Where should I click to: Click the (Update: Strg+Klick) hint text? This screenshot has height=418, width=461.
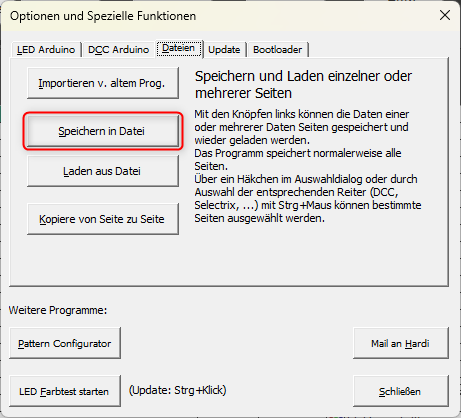pyautogui.click(x=178, y=390)
